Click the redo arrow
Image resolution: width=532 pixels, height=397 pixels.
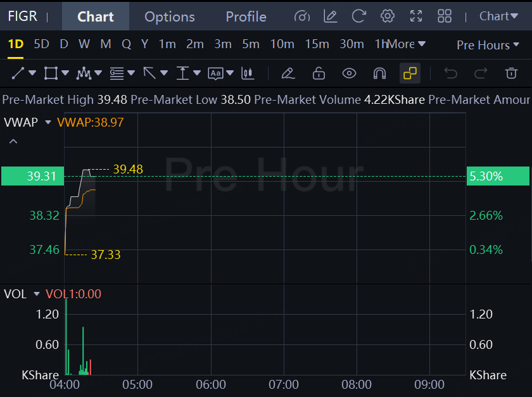[481, 73]
